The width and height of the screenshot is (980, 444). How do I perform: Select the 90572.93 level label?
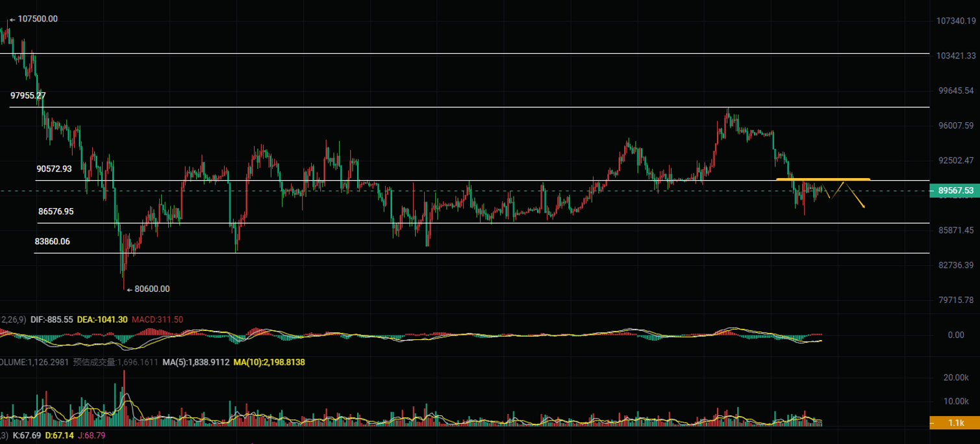pyautogui.click(x=54, y=168)
